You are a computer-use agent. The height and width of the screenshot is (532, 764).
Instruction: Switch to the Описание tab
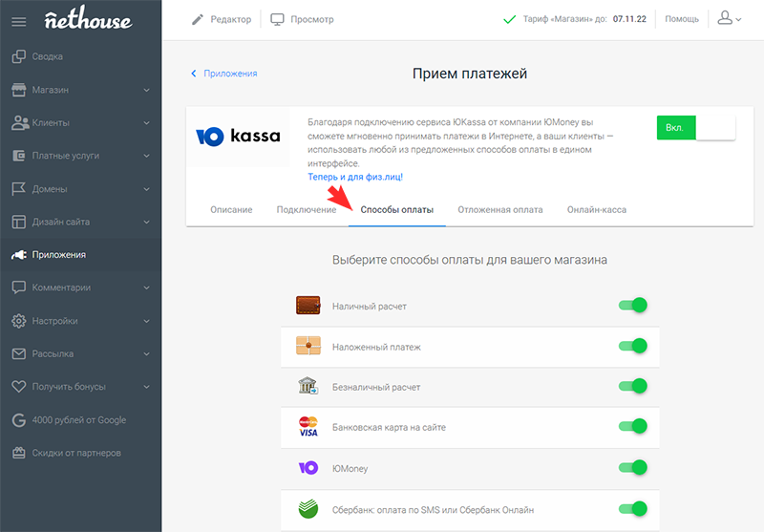point(231,210)
